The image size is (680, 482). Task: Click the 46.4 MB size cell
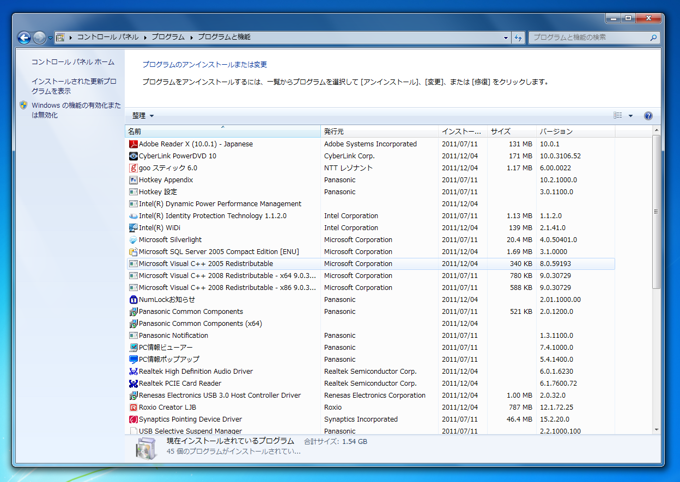pyautogui.click(x=519, y=419)
